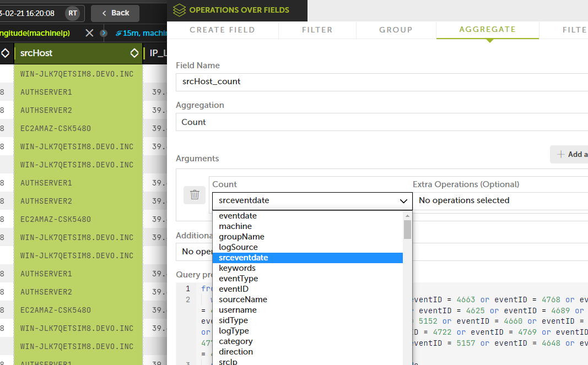Click the 15m, machine query chip
The image size is (588, 365).
[x=141, y=33]
